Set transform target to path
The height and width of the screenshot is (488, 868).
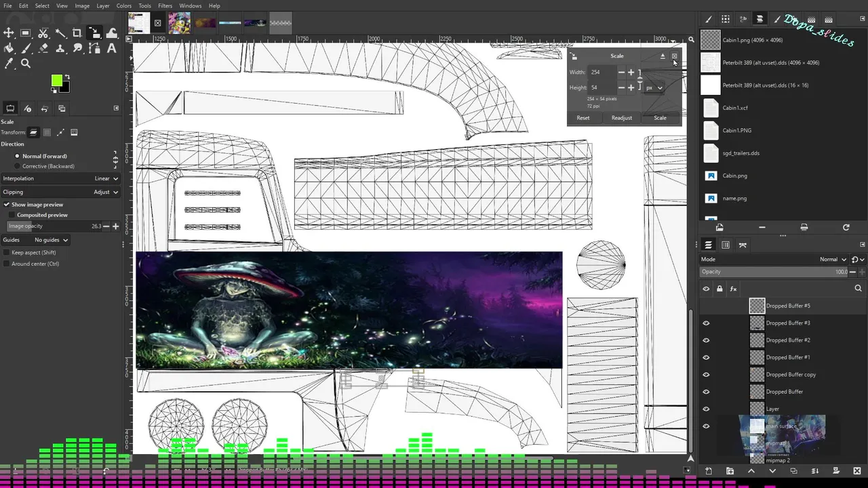point(60,132)
